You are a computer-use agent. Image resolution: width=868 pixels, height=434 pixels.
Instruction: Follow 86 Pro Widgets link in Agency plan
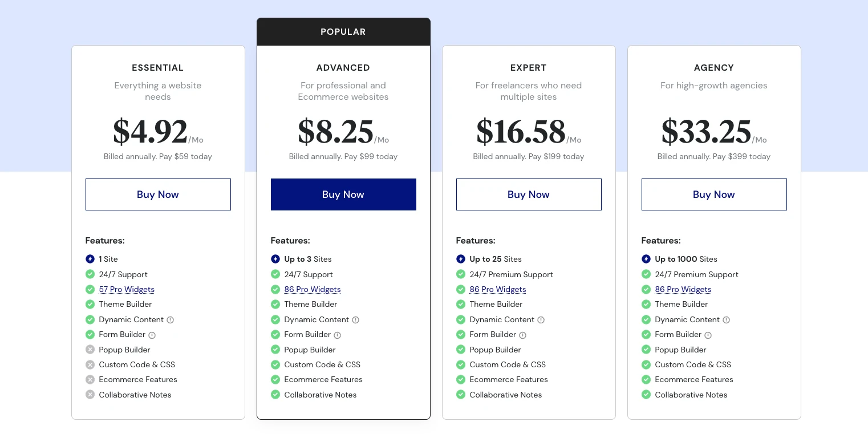(x=683, y=289)
